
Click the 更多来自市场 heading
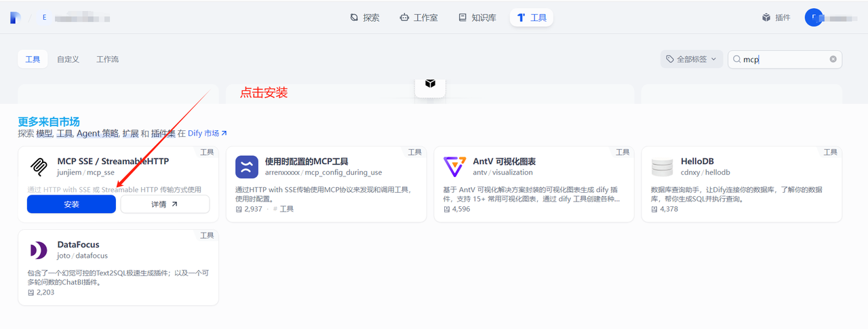coord(49,121)
